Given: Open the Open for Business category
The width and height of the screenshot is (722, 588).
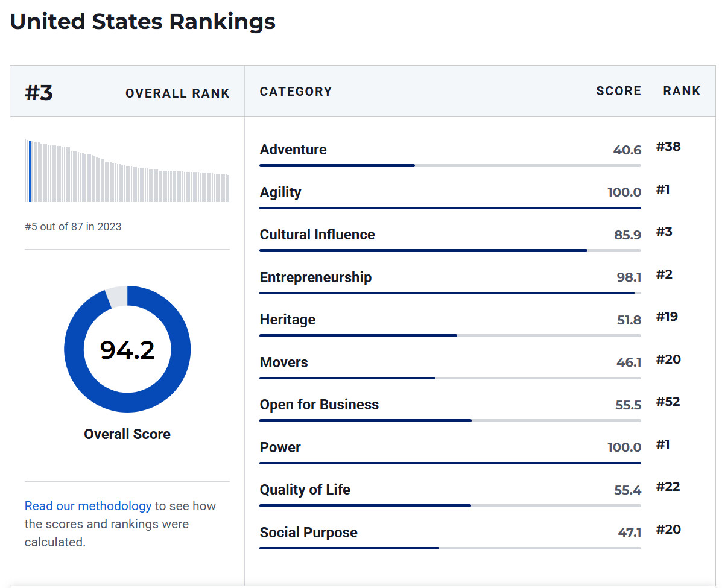Looking at the screenshot, I should tap(319, 405).
